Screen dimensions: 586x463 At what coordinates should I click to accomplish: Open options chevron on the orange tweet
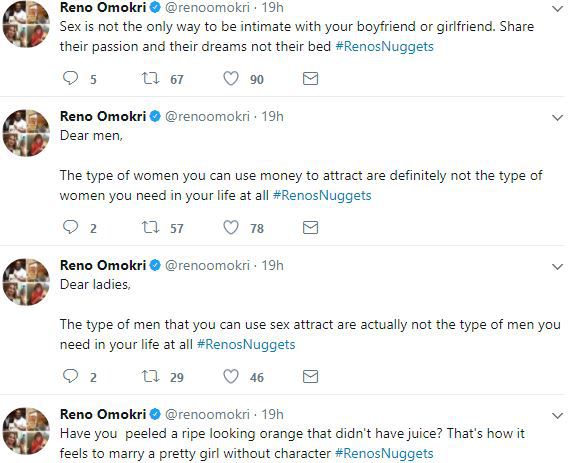[x=557, y=415]
